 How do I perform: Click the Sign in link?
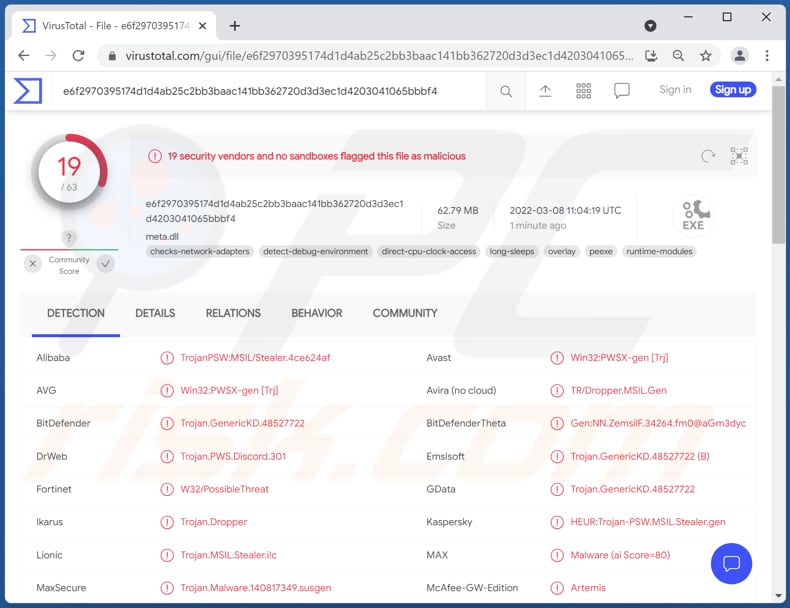point(675,90)
